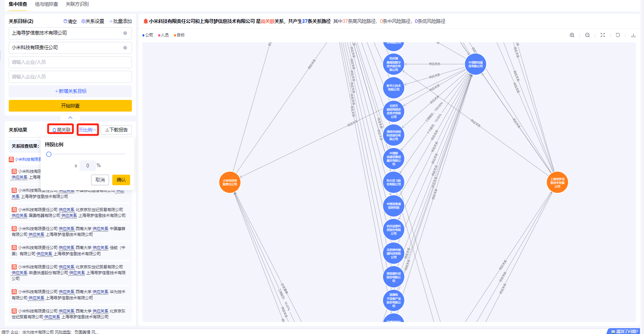Add a target via 新增关系目标 link
Screen dimensions: 644x334
click(x=70, y=91)
